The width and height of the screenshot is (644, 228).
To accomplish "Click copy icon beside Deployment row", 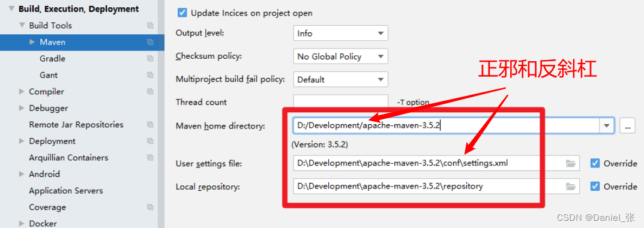I will 150,141.
